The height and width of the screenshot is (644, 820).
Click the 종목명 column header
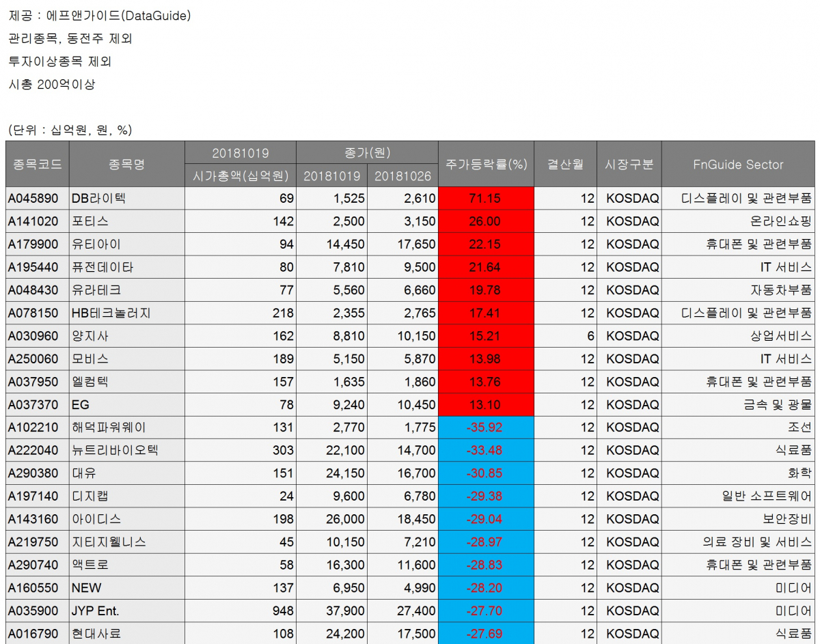(x=126, y=164)
